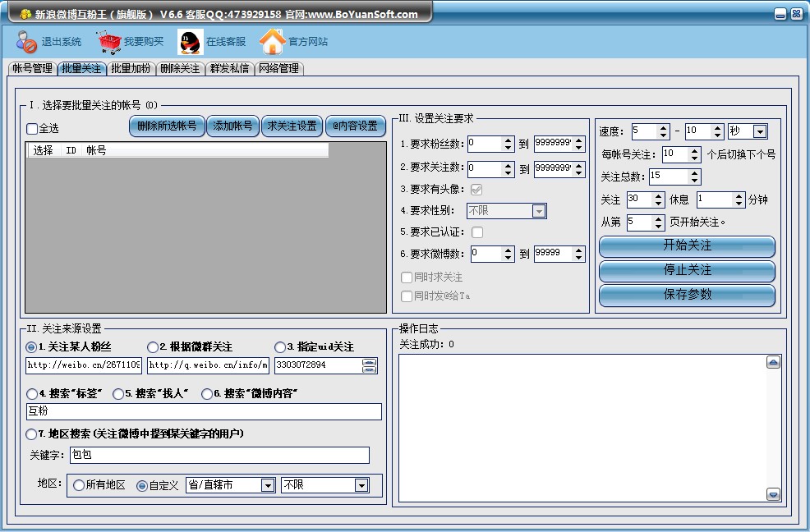
Task: Select the 根据微群关注 radio option
Action: point(153,347)
